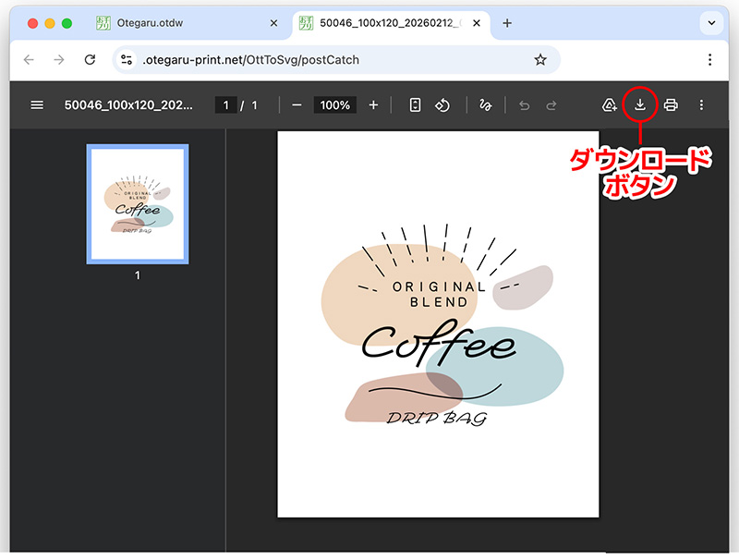Toggle fit to page view
The height and width of the screenshot is (560, 739).
415,104
